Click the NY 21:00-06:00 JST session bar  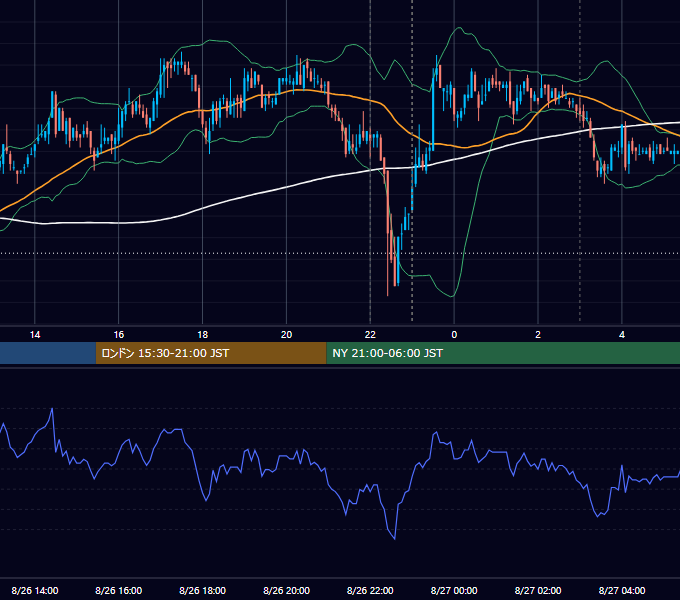coord(503,353)
